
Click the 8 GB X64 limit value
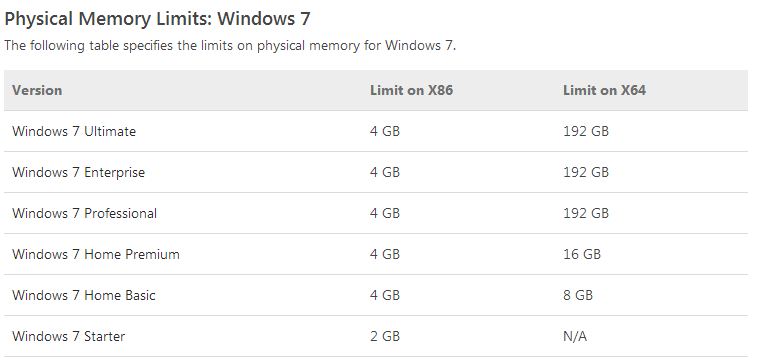pos(577,295)
